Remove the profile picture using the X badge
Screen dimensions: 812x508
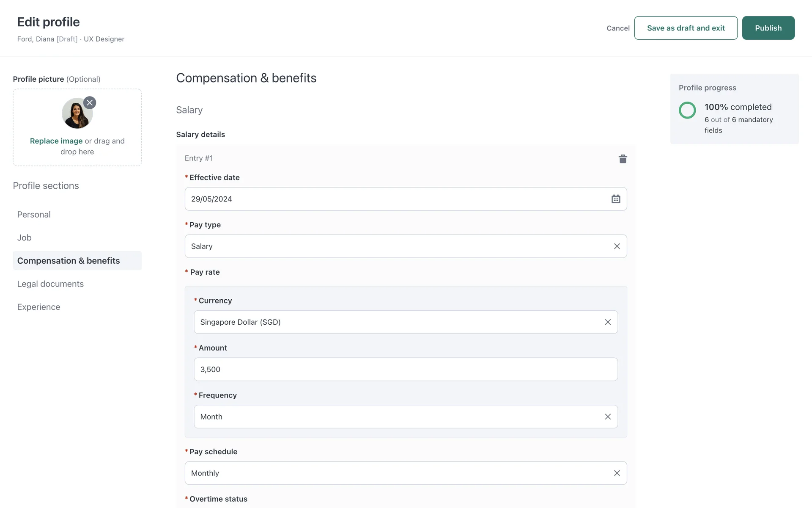point(90,103)
